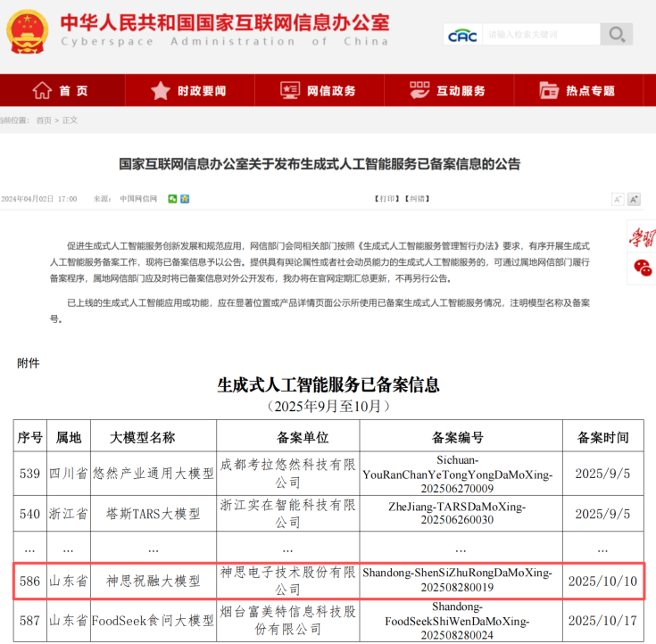Screen dimensions: 656x644
Task: Go to 网信政务 navigation tab
Action: 319,91
